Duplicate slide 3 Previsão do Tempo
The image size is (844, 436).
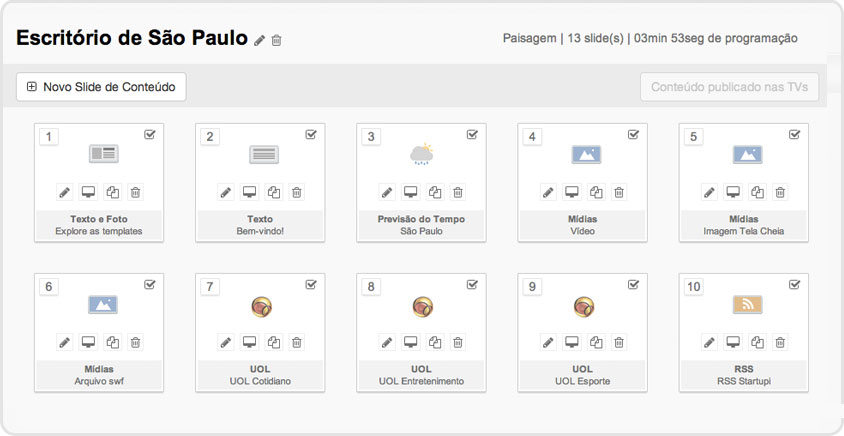point(435,192)
